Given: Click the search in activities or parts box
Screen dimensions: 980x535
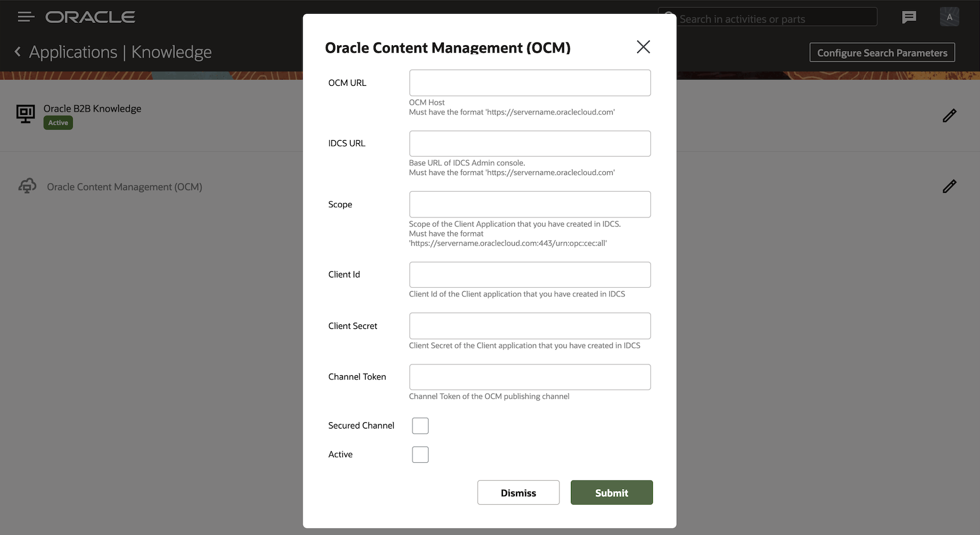Looking at the screenshot, I should 768,18.
